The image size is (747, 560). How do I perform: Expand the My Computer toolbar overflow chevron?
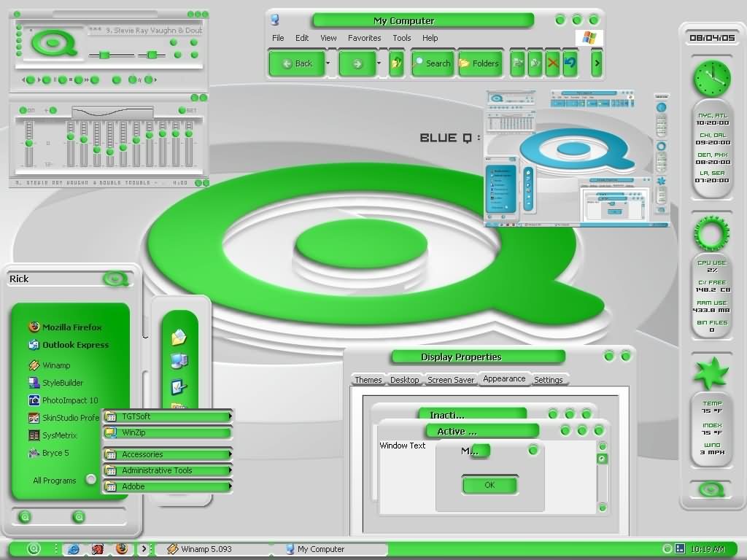[x=597, y=63]
